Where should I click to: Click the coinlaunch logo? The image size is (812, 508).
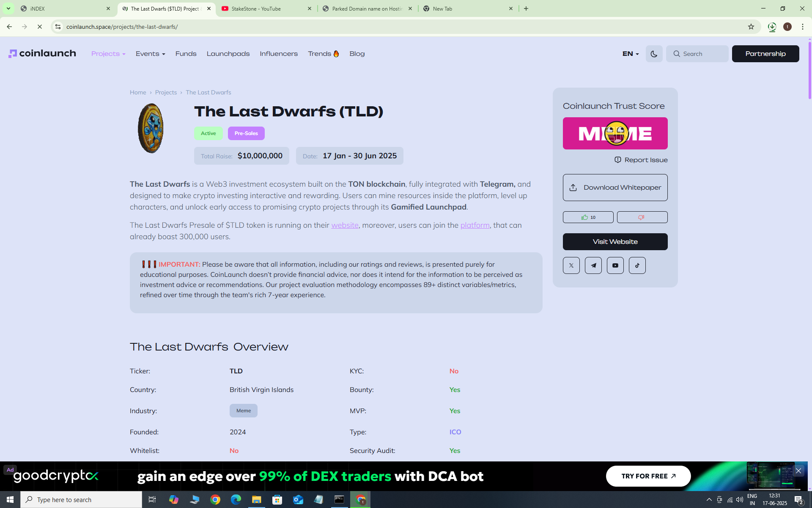pos(42,53)
